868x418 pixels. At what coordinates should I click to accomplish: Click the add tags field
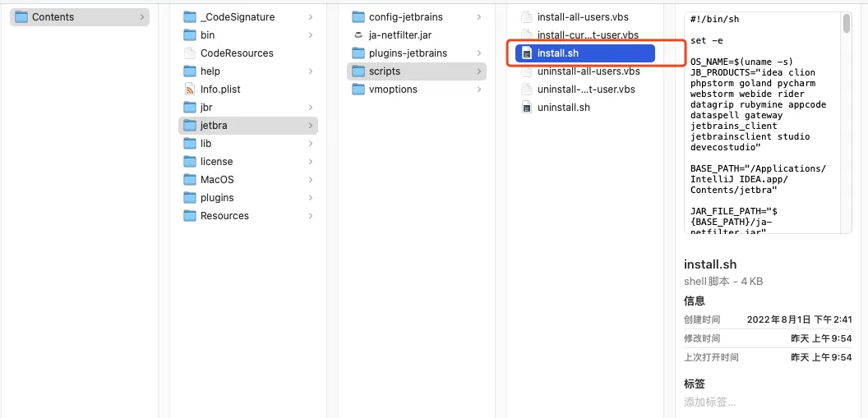[710, 402]
